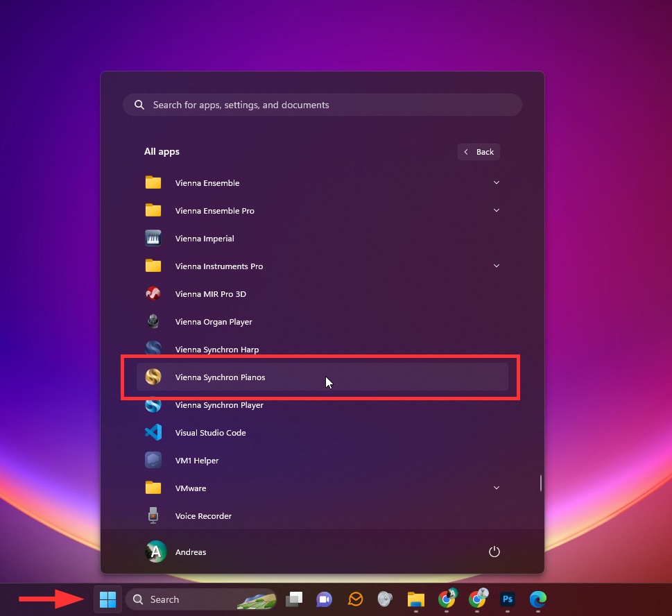Launch Vienna Imperial from the app list
Image resolution: width=672 pixels, height=616 pixels.
322,239
